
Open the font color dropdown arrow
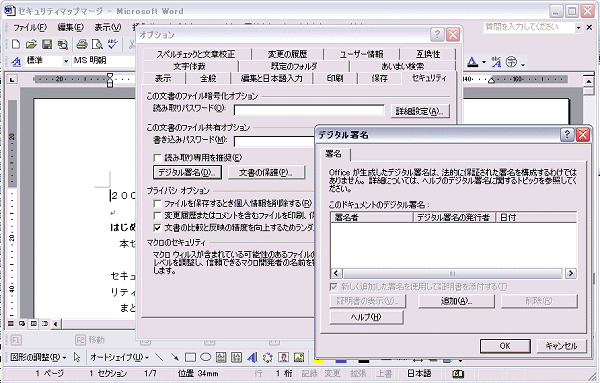click(x=484, y=62)
